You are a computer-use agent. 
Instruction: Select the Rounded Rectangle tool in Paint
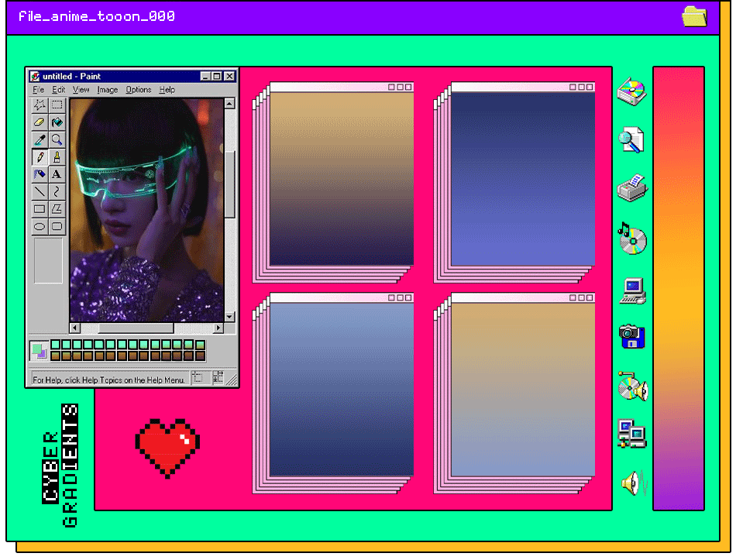click(x=57, y=226)
